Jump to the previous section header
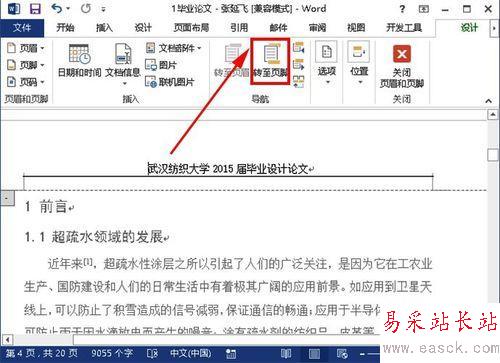 pos(299,48)
